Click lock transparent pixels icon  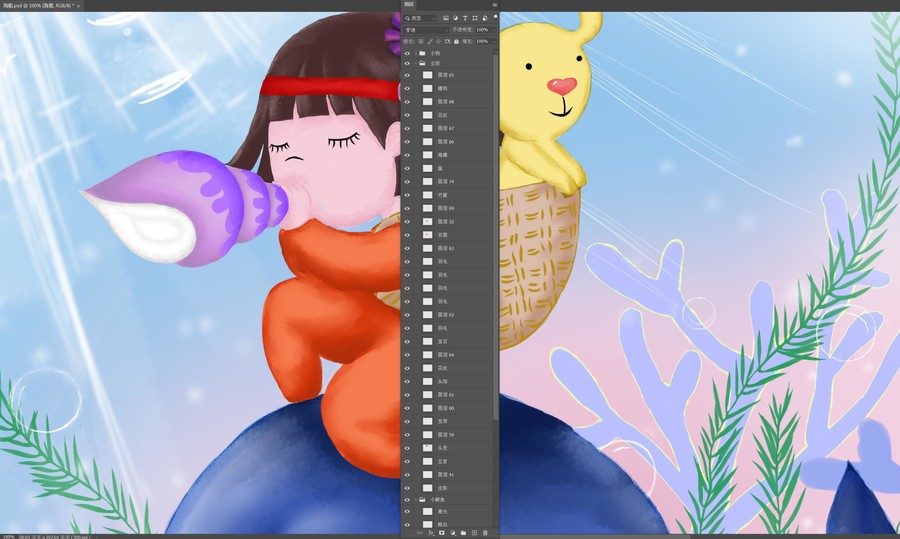pyautogui.click(x=421, y=41)
